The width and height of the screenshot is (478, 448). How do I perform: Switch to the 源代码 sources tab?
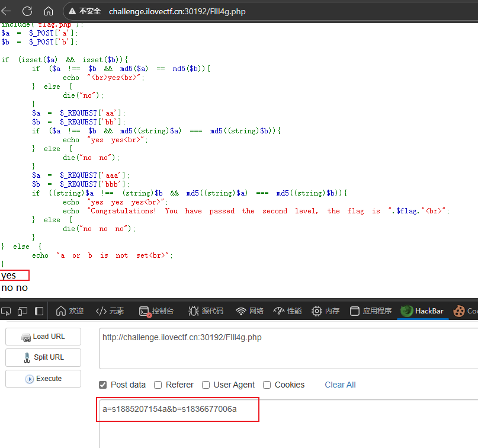206,311
